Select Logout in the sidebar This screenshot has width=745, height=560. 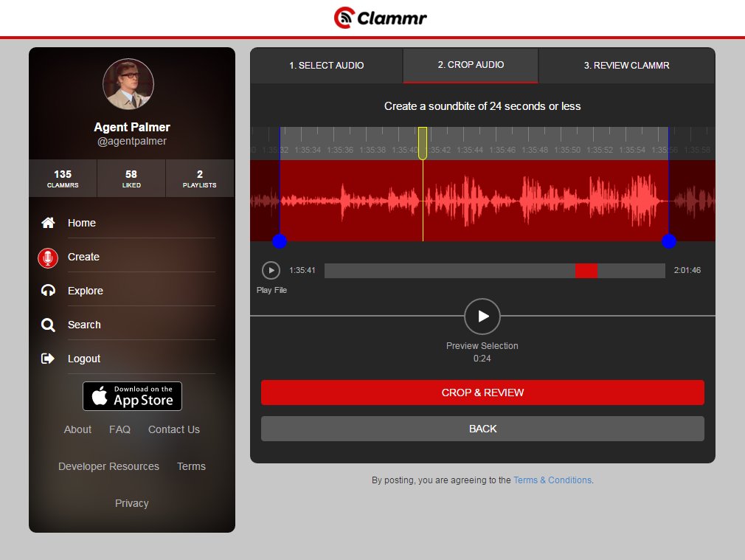tap(84, 359)
